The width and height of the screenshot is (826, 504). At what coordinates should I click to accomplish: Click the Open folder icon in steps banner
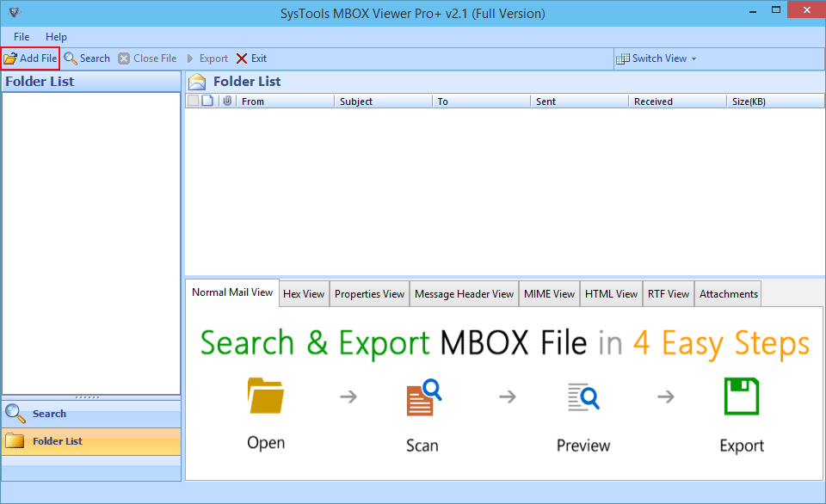[x=266, y=395]
